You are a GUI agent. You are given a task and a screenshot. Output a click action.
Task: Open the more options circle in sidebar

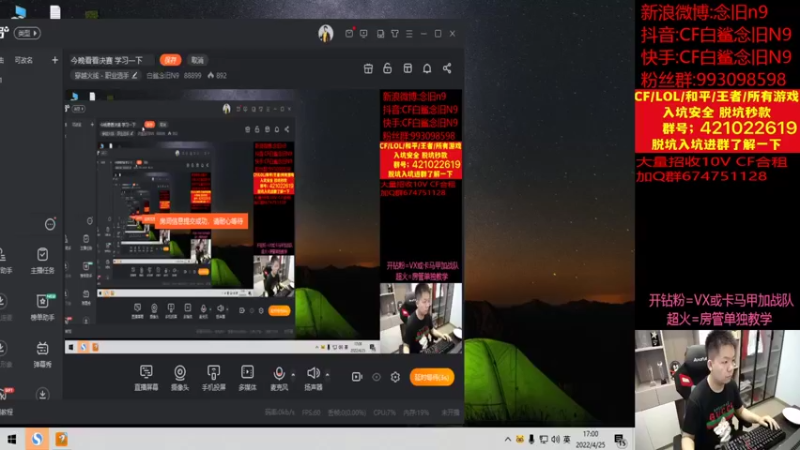click(x=50, y=224)
